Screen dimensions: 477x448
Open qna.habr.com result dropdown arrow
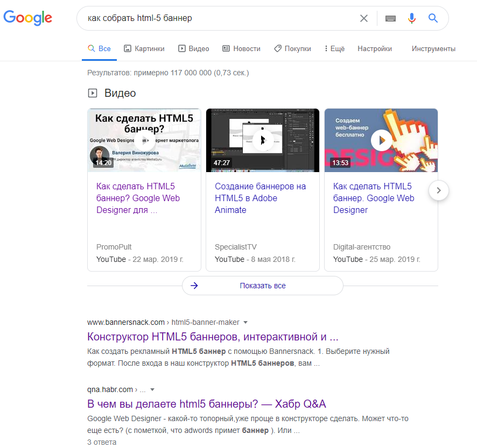(152, 389)
